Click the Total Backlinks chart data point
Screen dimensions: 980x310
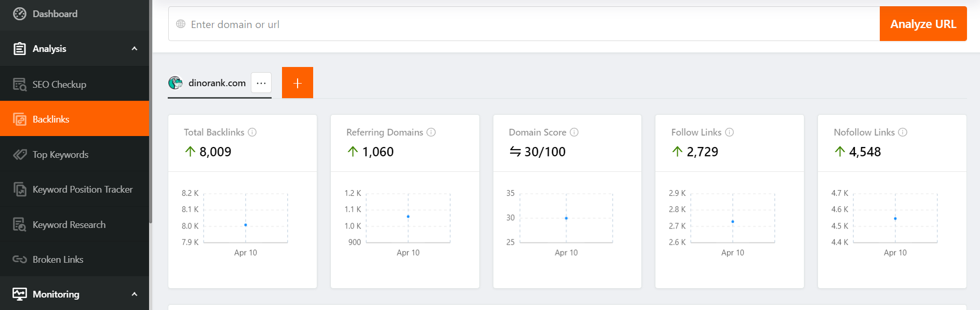246,225
